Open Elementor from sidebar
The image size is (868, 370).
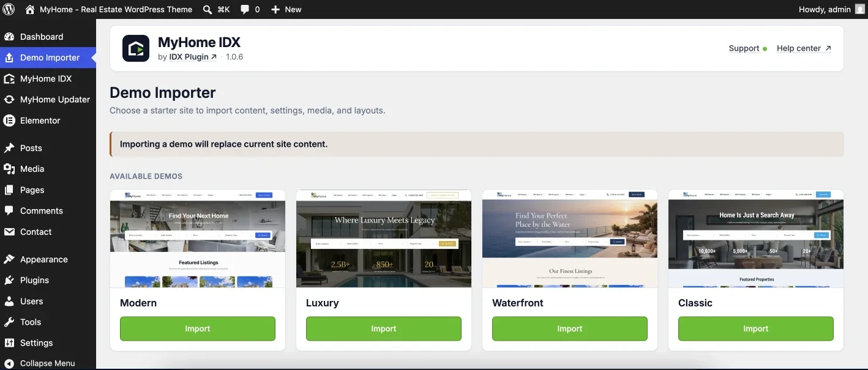coord(40,120)
